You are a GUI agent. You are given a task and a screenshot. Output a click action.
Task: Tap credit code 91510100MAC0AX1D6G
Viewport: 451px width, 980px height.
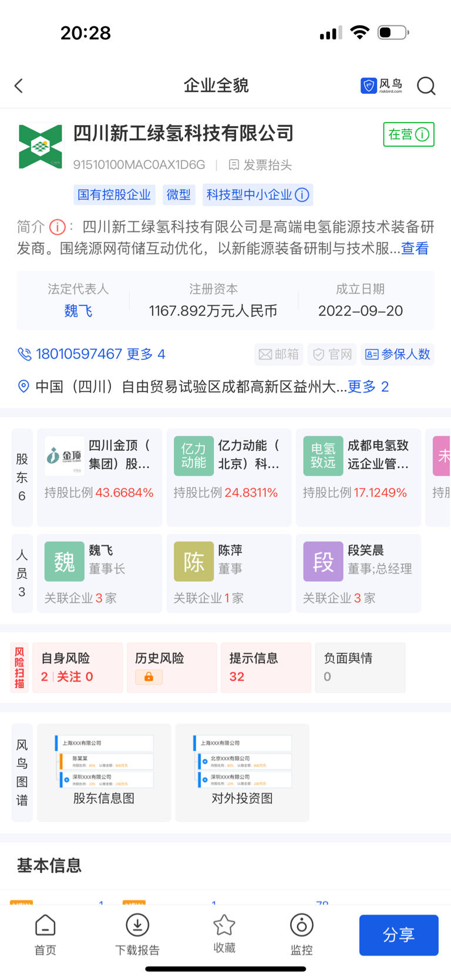coord(139,165)
